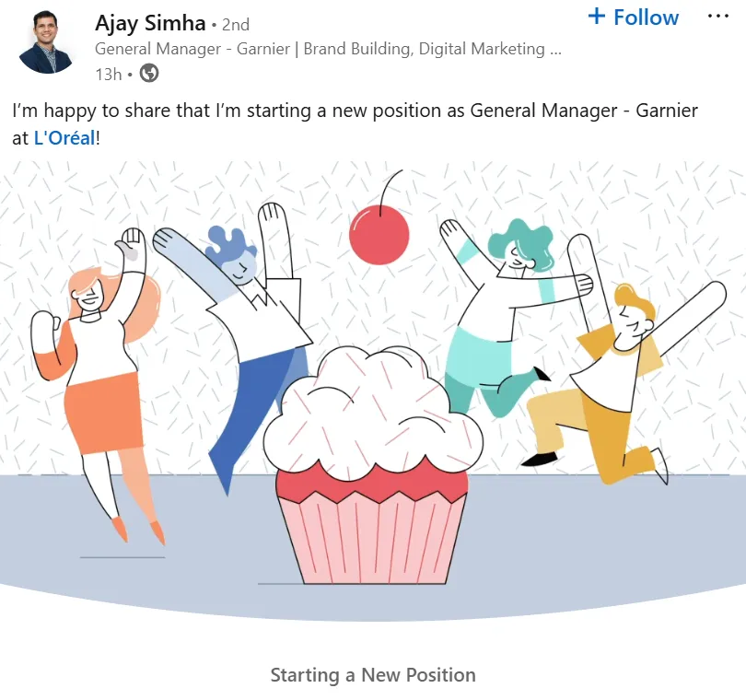Click the globe public visibility icon
Viewport: 746px width, 700px height.
149,74
